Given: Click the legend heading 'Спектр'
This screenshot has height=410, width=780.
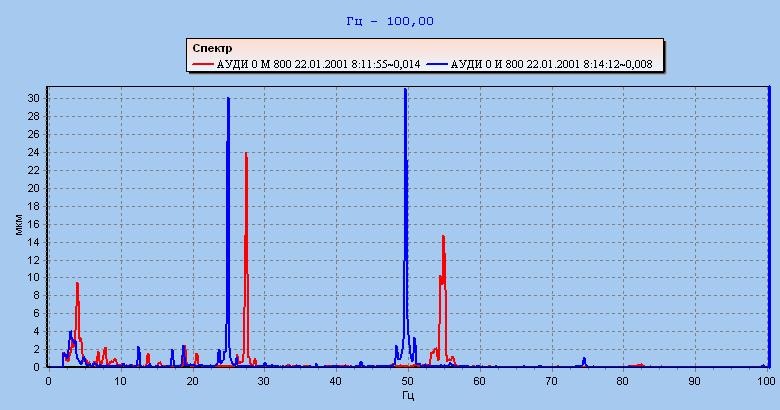Looking at the screenshot, I should [212, 48].
